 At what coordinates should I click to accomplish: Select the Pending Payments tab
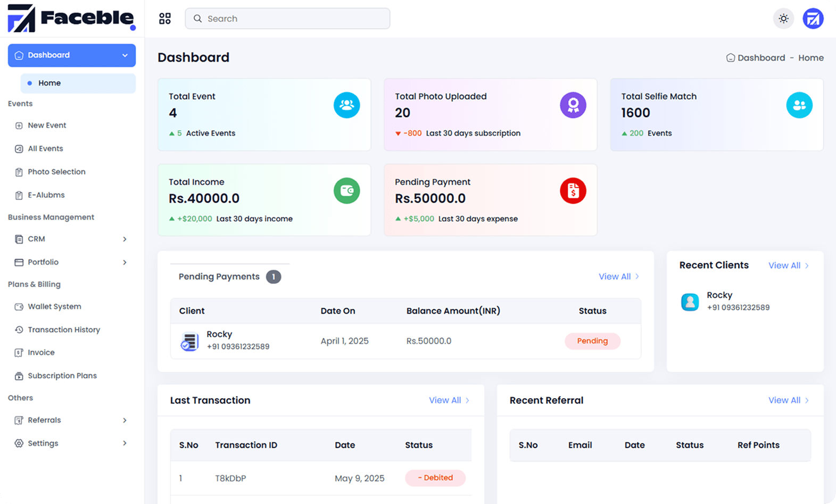pos(219,276)
